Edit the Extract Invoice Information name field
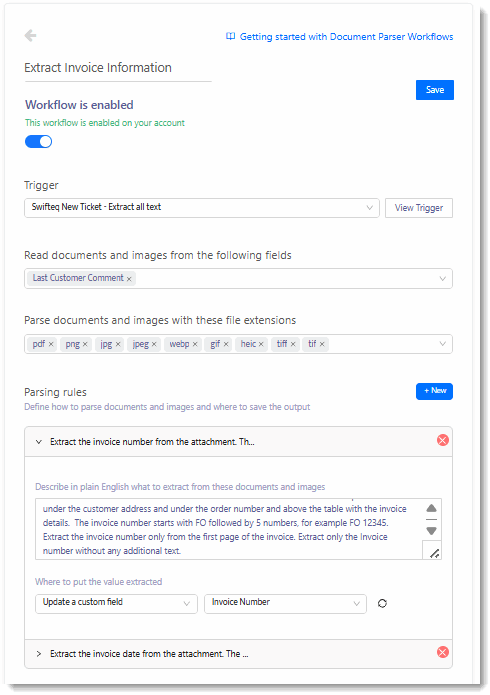Screen dimensions: 490x695 118,68
